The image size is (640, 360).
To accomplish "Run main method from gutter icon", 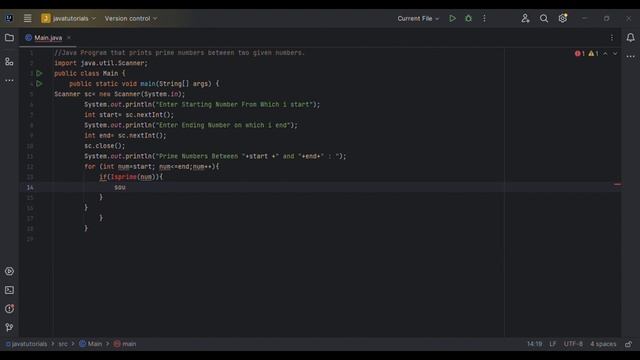I will tap(39, 84).
